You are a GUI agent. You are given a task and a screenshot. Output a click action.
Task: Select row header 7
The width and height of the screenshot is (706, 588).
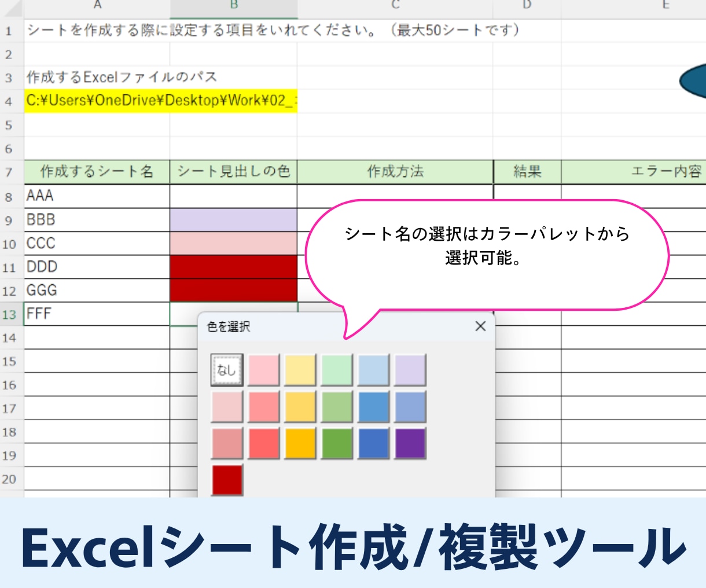(12, 172)
